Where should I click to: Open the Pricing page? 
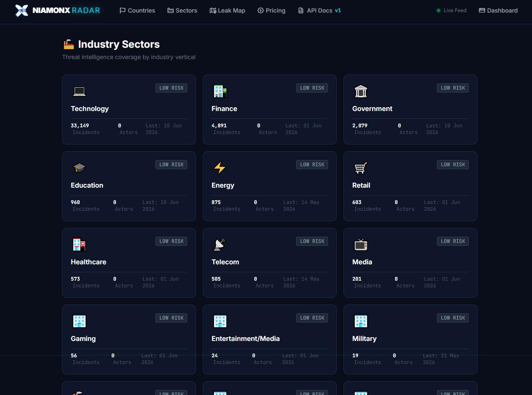[x=271, y=10]
